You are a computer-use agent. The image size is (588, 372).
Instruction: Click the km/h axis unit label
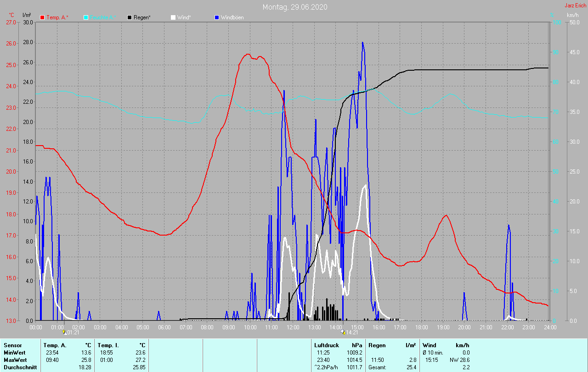pos(572,15)
